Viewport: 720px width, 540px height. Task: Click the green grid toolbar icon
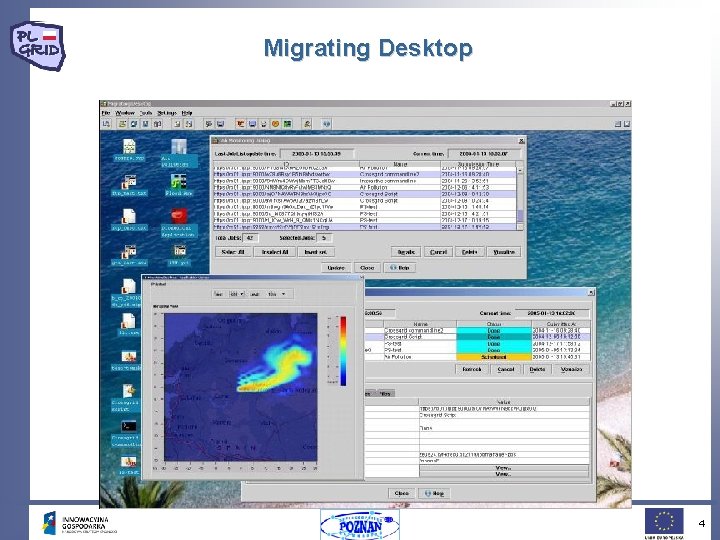tap(287, 124)
